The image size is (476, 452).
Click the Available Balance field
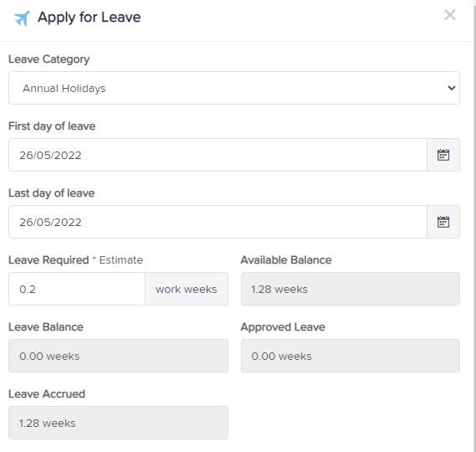(351, 289)
